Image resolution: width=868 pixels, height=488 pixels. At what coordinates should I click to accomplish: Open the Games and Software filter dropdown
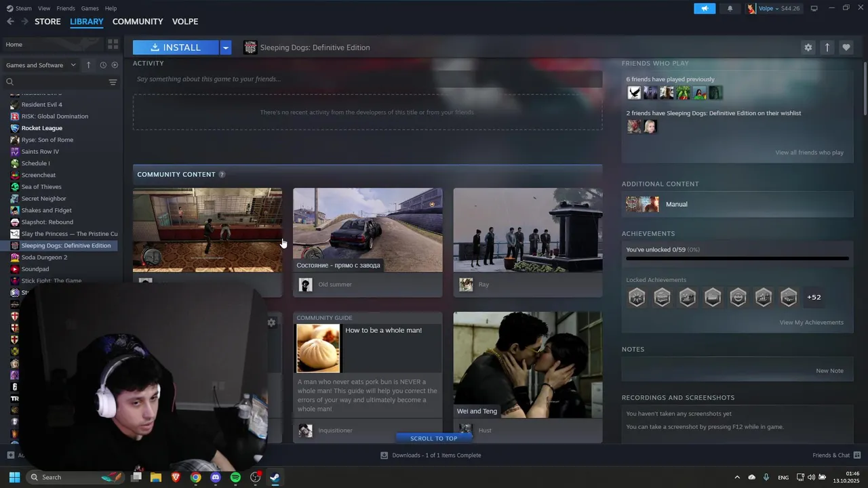[x=41, y=65]
